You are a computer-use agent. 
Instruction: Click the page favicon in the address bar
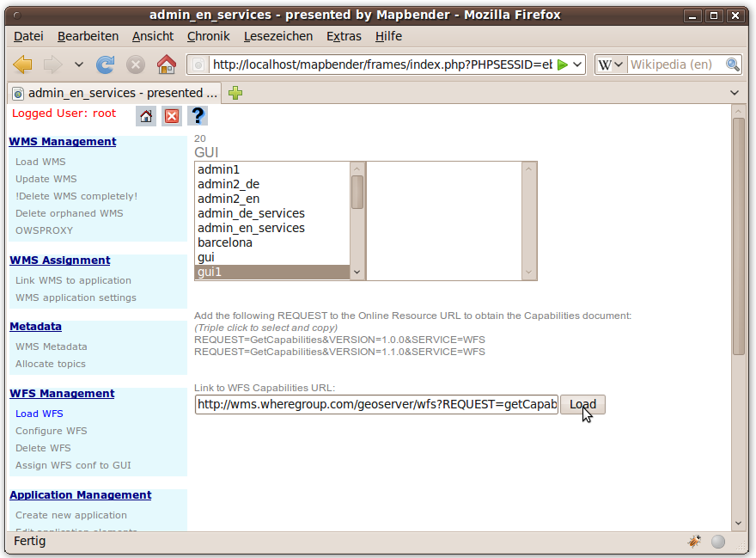coord(198,64)
